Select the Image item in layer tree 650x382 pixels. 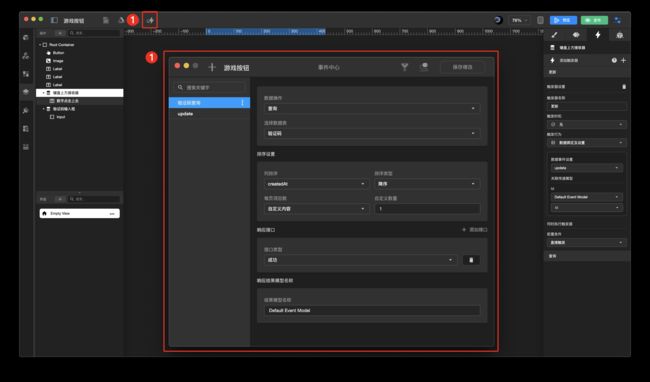[58, 61]
